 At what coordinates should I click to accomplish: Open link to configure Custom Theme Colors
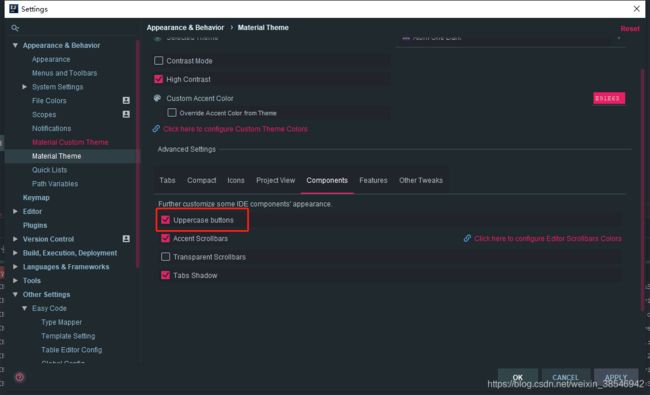pos(235,129)
